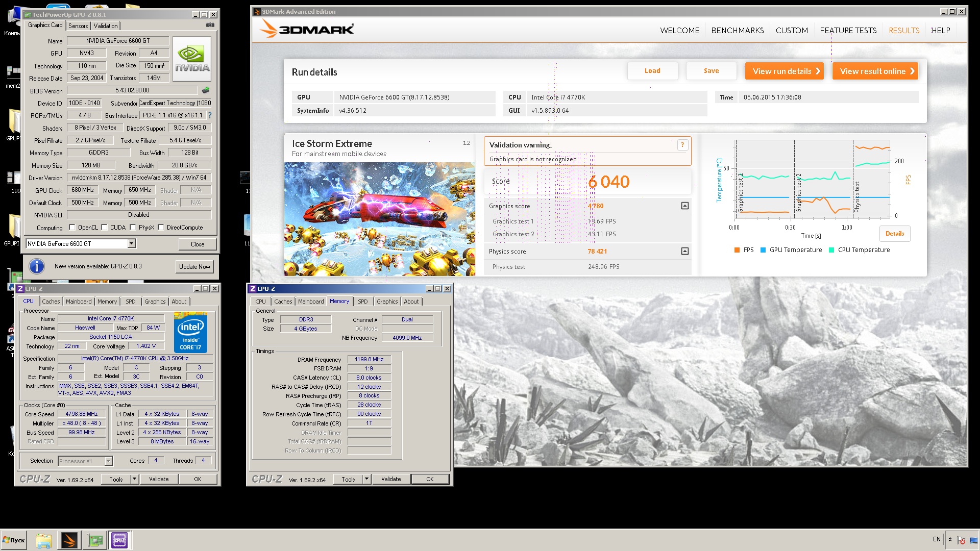Viewport: 980px width, 551px height.
Task: Click the EN language indicator in tray
Action: click(937, 539)
